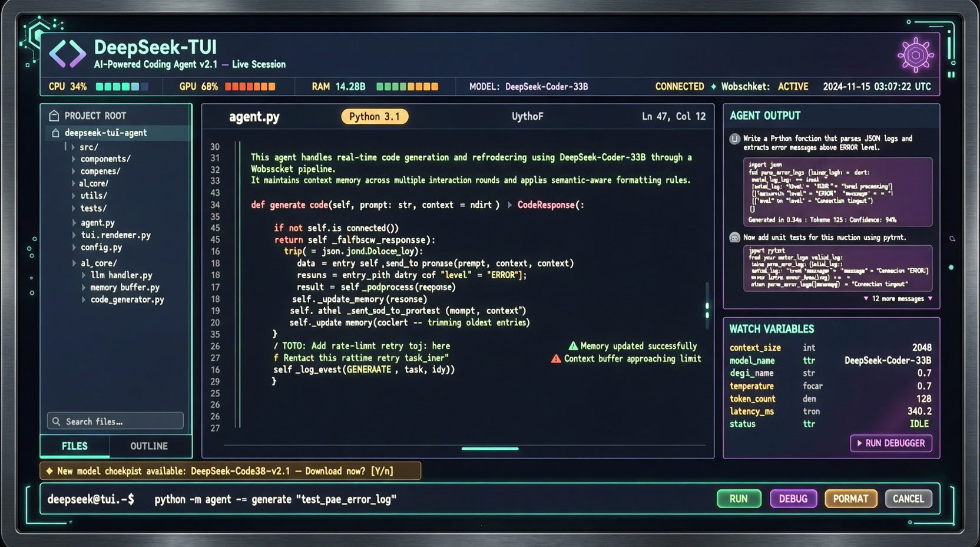Click the Python 3.1 language badge

375,117
